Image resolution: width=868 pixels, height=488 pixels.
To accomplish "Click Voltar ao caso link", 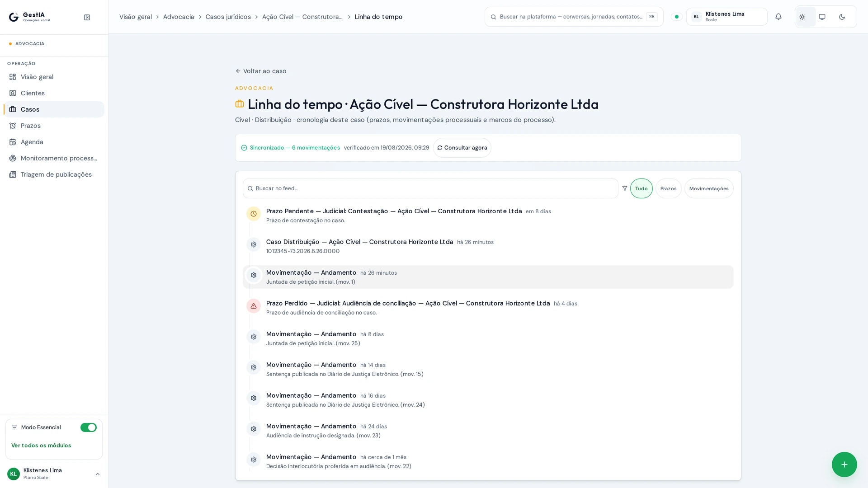I will point(261,71).
